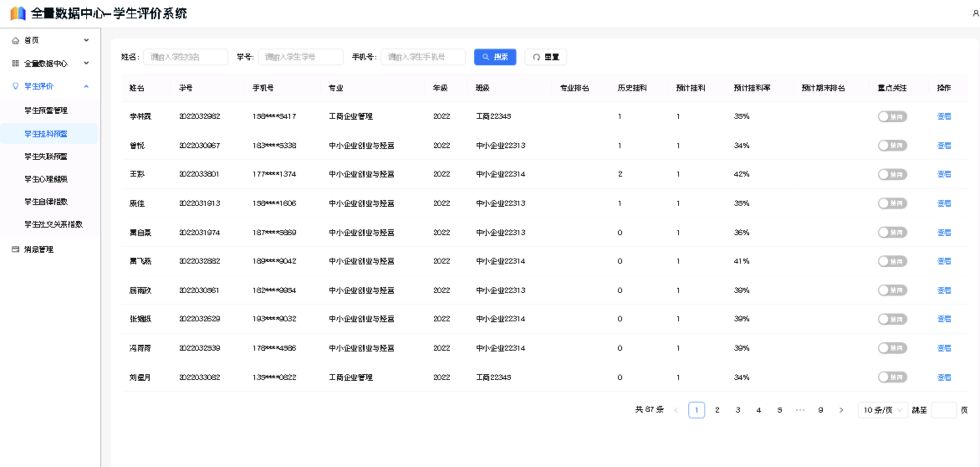
Task: Click student ID cell 2022033801
Action: [199, 174]
